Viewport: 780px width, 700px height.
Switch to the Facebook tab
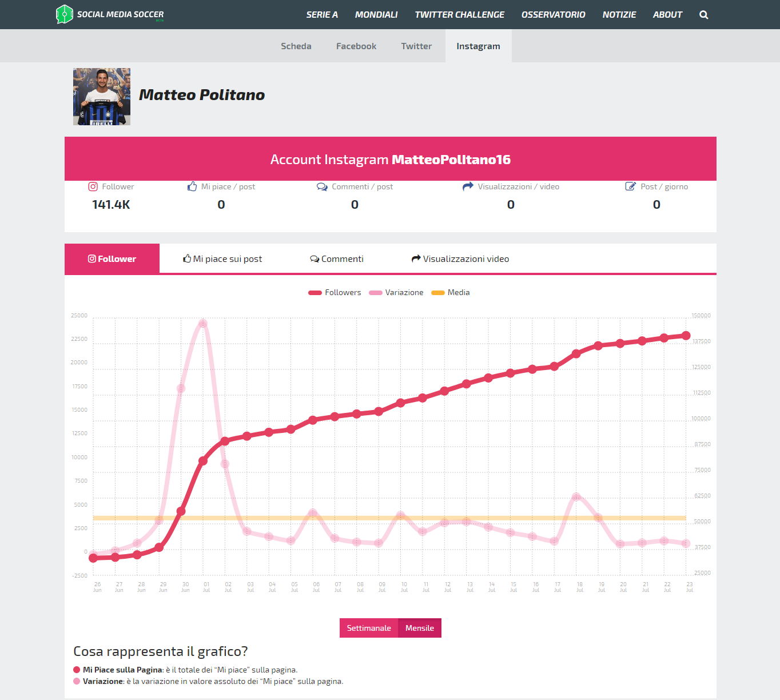tap(356, 46)
